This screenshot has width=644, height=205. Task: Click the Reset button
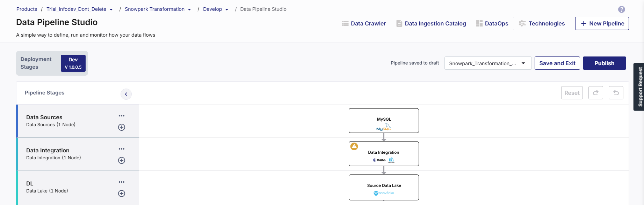pyautogui.click(x=572, y=93)
